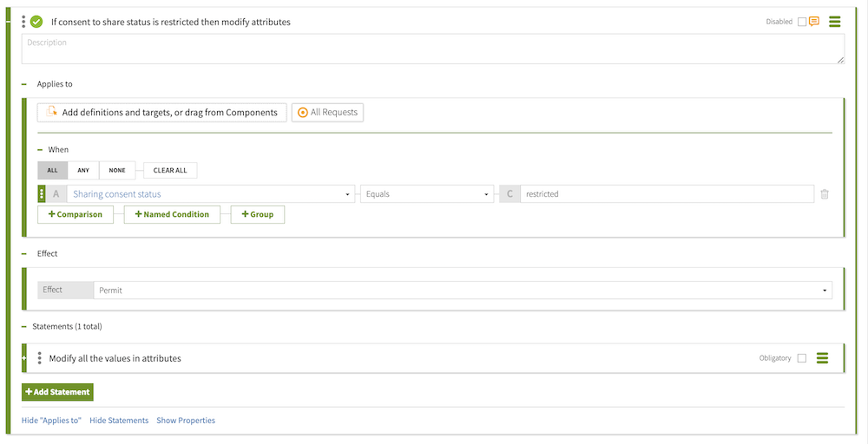Click the All Requests target icon
This screenshot has width=868, height=444.
302,112
